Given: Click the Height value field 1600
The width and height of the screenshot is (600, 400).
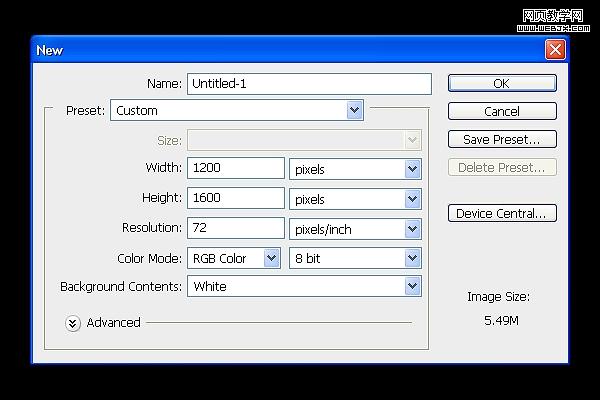Looking at the screenshot, I should [236, 198].
